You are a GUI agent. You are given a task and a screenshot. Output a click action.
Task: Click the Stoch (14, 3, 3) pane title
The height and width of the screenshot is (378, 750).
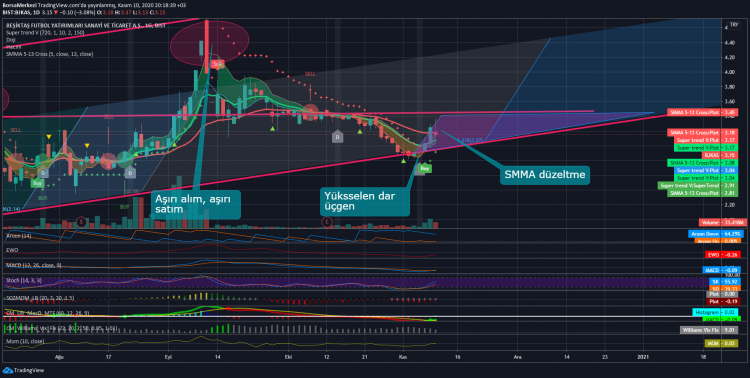pos(24,280)
